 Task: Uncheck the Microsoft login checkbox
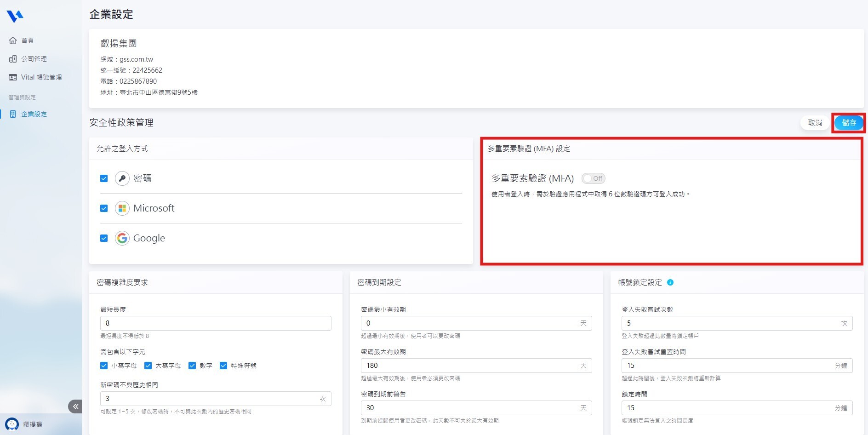tap(104, 208)
